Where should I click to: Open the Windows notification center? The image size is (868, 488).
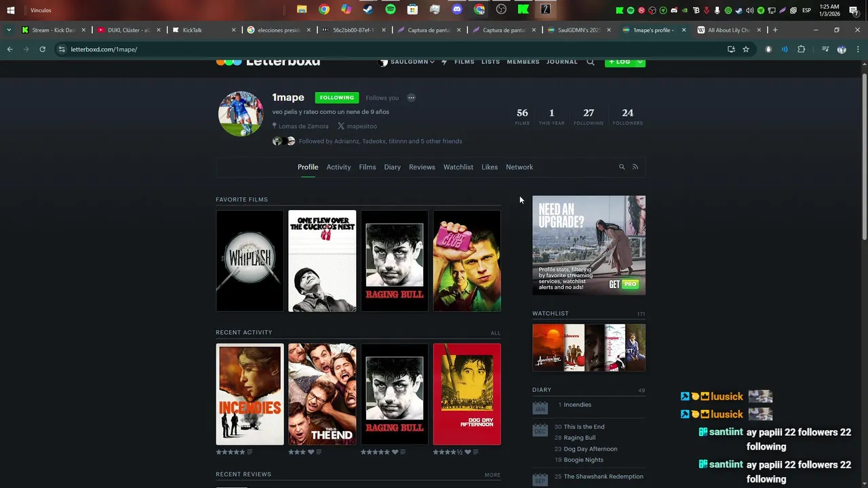click(854, 10)
